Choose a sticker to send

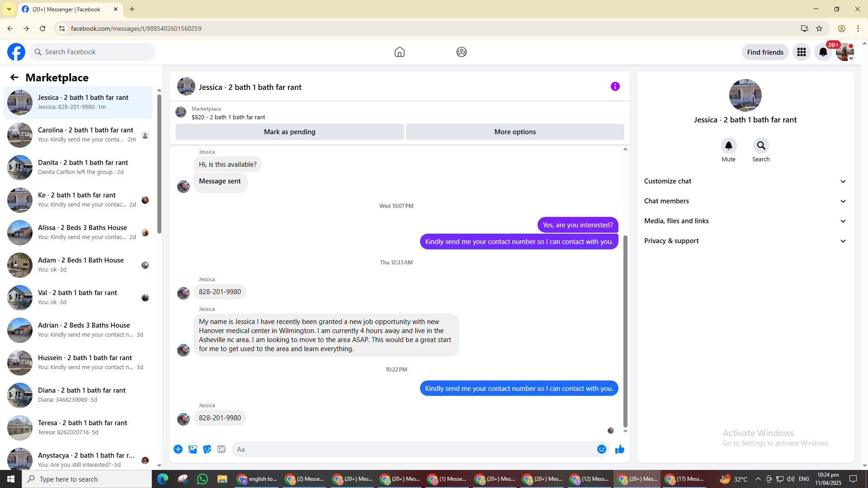(207, 449)
